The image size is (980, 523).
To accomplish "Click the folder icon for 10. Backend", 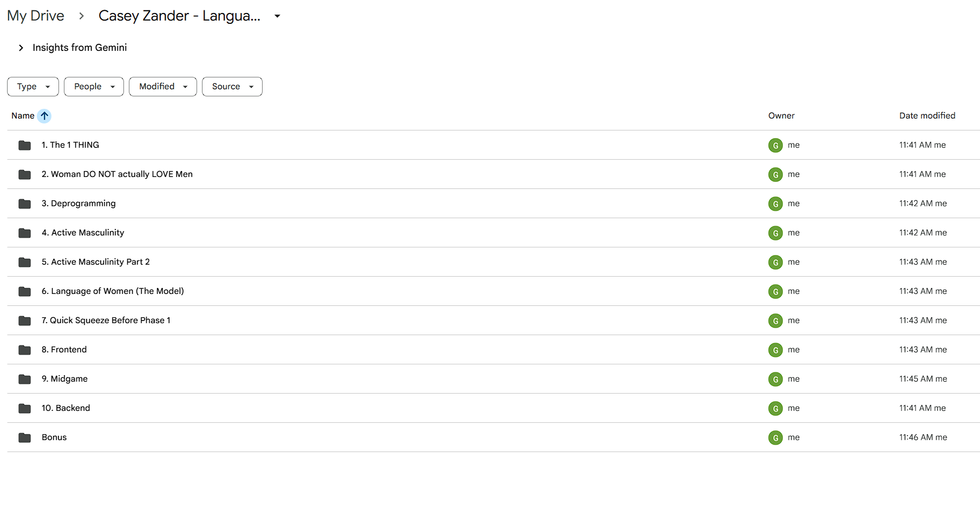I will click(x=24, y=408).
